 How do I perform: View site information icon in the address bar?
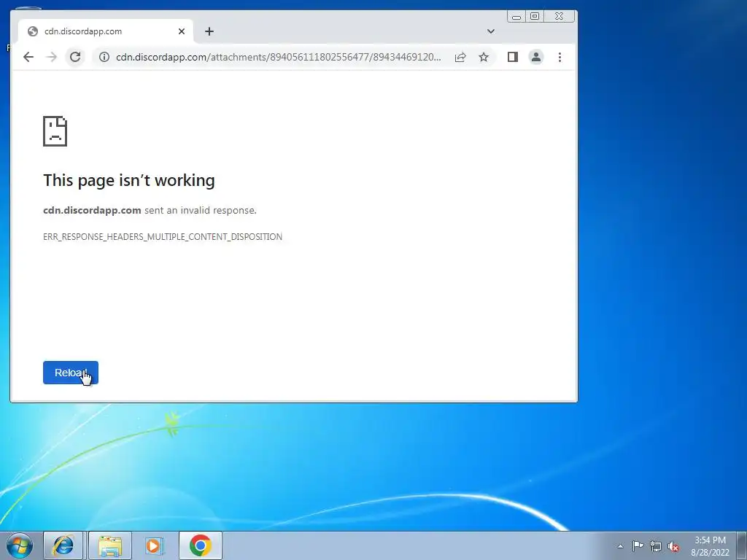104,57
